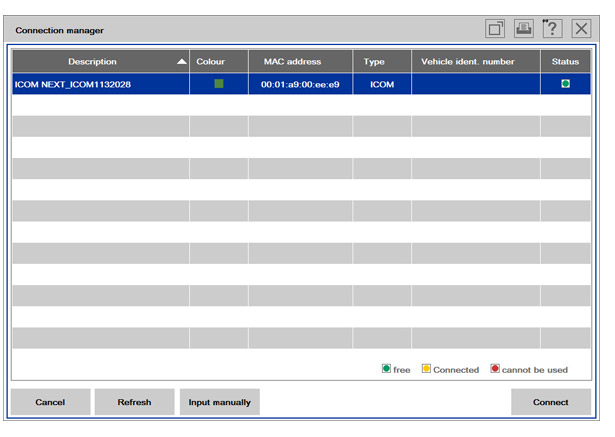Click the Type column header
The image size is (615, 437).
tap(382, 62)
